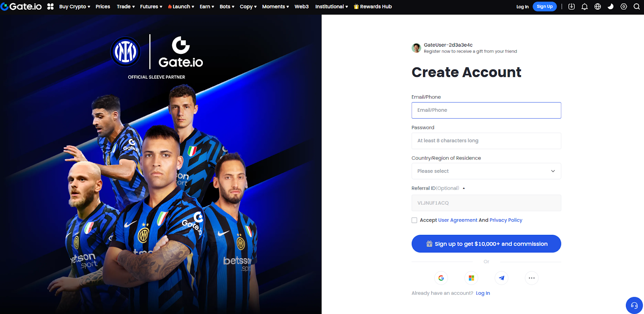Open Country/Region of Residence dropdown
The height and width of the screenshot is (314, 644).
[x=486, y=171]
